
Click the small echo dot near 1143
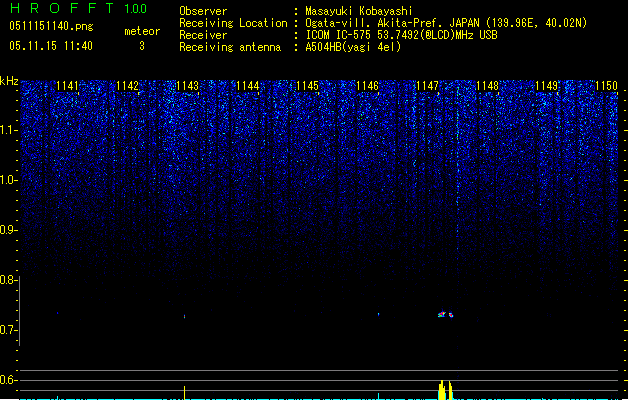[x=185, y=317]
